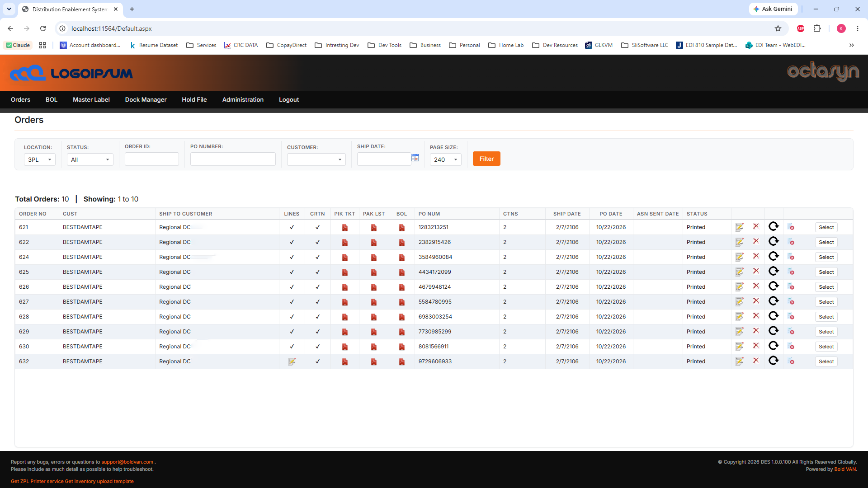Open packing list PDF for order 622
The width and height of the screenshot is (868, 488).
374,242
